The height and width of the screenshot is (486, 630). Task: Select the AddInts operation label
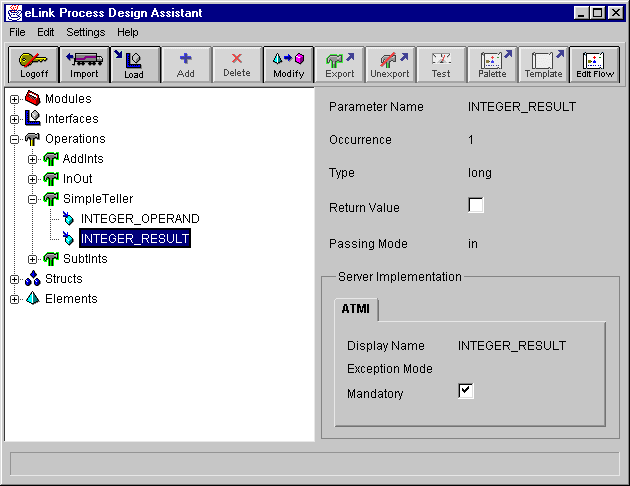pyautogui.click(x=83, y=159)
